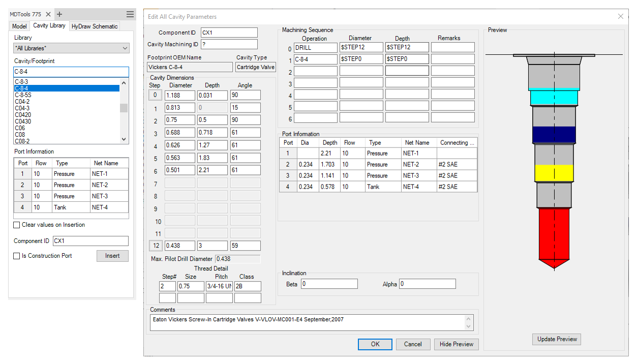This screenshot has width=638, height=364.
Task: Click the plus icon to add tab
Action: (59, 14)
